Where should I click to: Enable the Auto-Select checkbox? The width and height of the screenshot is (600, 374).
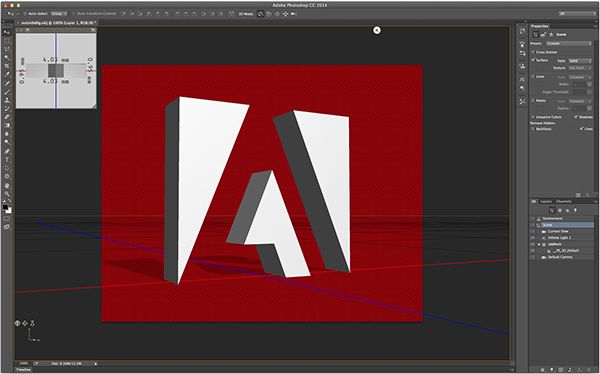tap(25, 14)
